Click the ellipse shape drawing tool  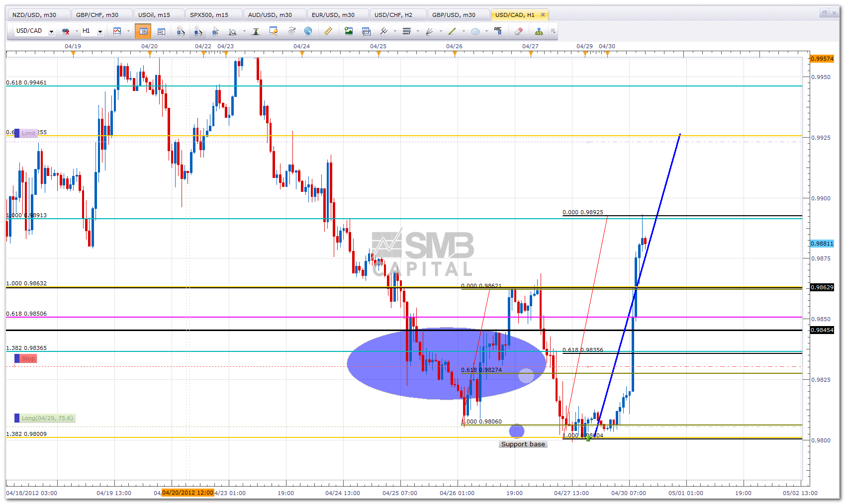click(x=475, y=31)
